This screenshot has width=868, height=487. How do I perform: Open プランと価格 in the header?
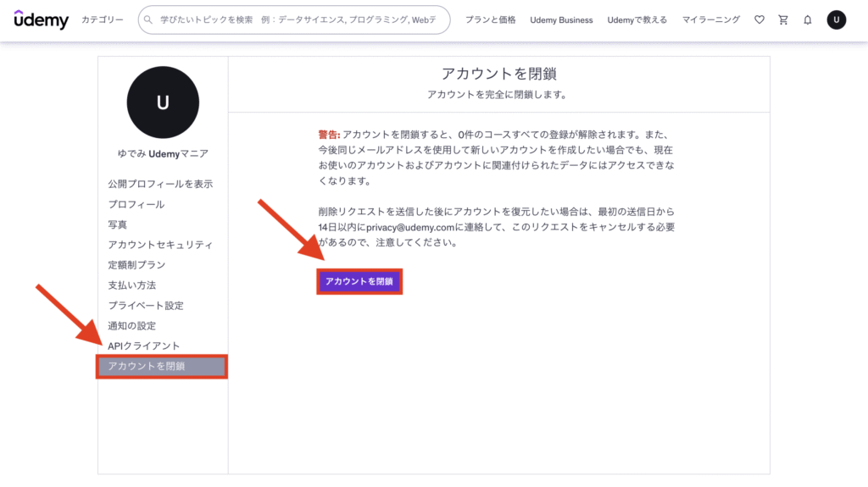(x=490, y=19)
